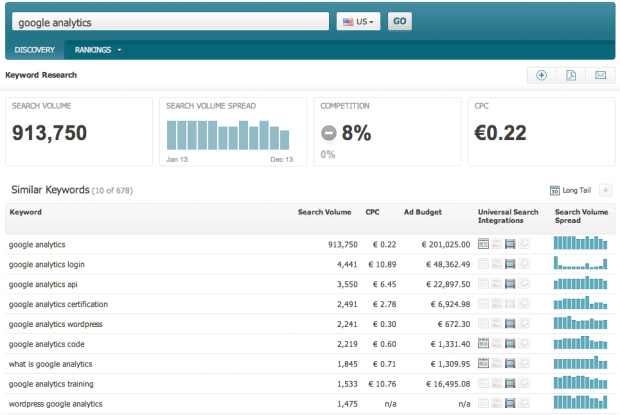Click the Keyword Research title
Screen dimensions: 620x415
click(x=41, y=75)
